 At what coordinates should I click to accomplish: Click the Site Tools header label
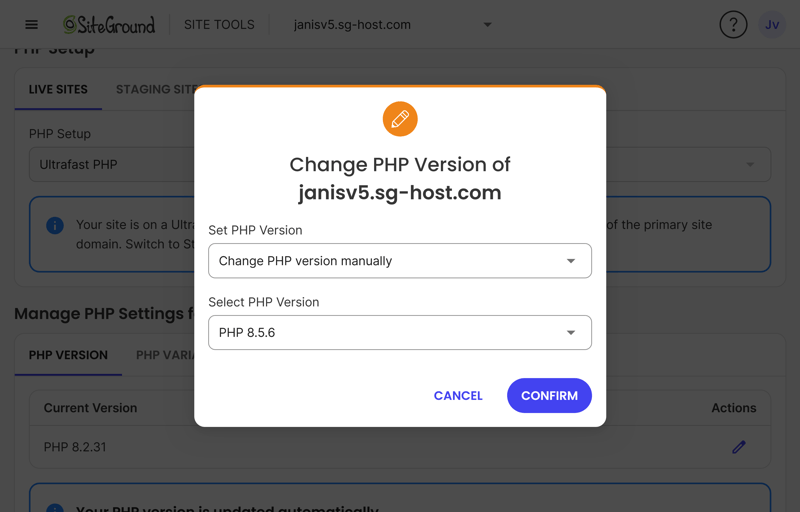219,24
